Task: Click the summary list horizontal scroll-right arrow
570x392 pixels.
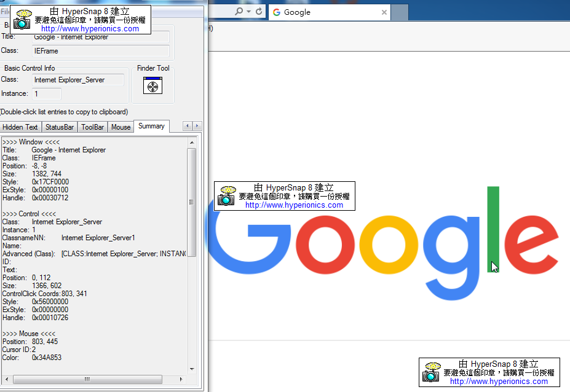Action: coord(181,379)
